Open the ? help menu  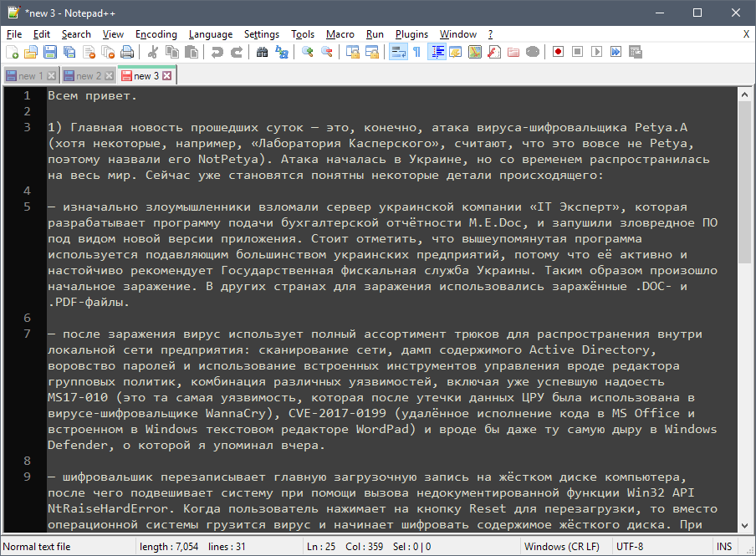(490, 34)
